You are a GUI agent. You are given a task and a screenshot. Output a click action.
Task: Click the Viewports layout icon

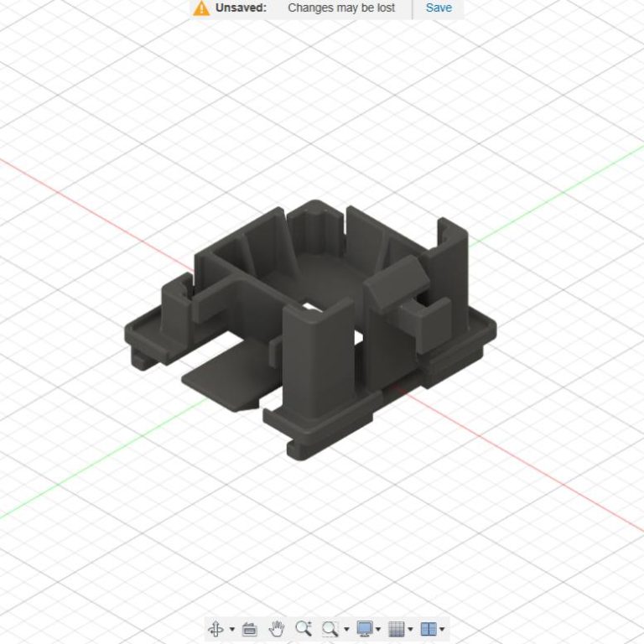pos(428,629)
